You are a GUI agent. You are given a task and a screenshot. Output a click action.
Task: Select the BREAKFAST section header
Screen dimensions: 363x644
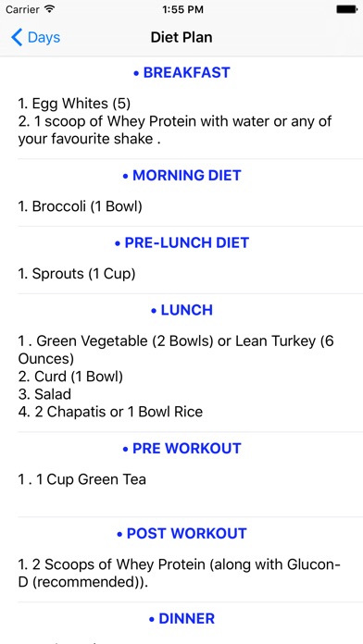pyautogui.click(x=181, y=73)
